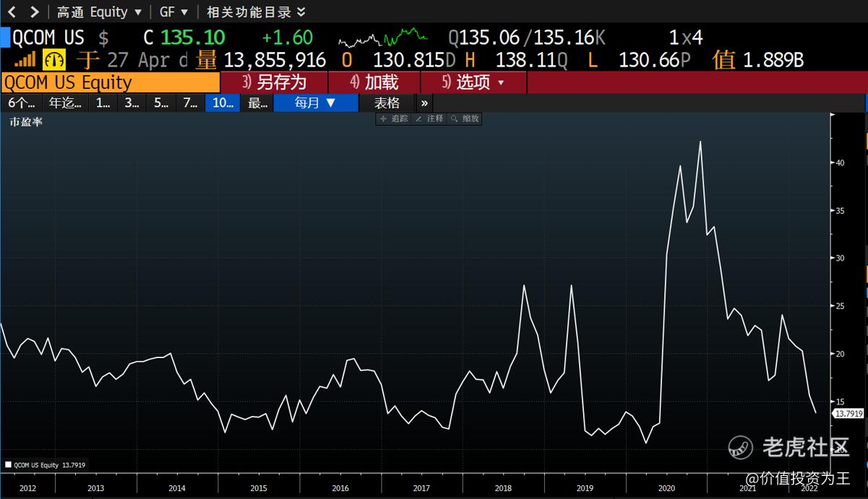The height and width of the screenshot is (499, 868).
Task: Click the value 1.889B text
Action: [773, 60]
